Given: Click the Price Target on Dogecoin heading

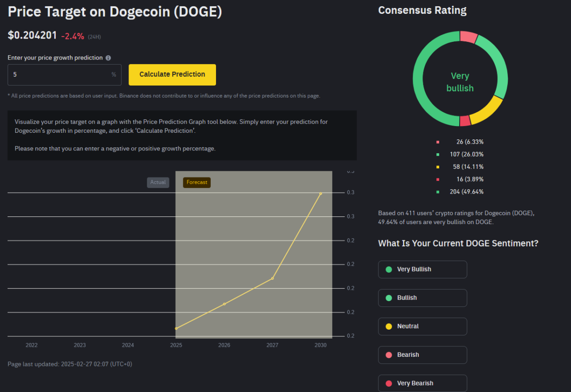Looking at the screenshot, I should pos(115,11).
